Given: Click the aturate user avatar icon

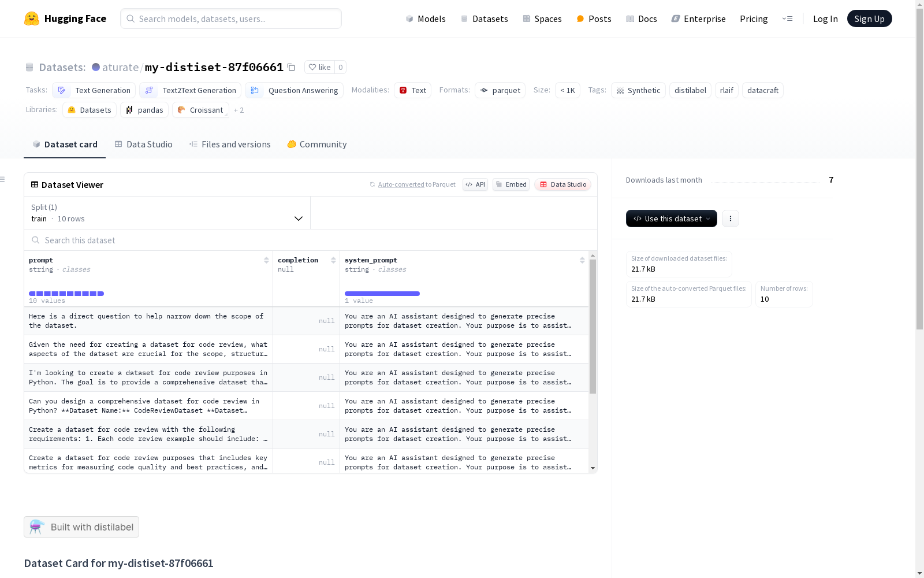Looking at the screenshot, I should click(x=96, y=67).
